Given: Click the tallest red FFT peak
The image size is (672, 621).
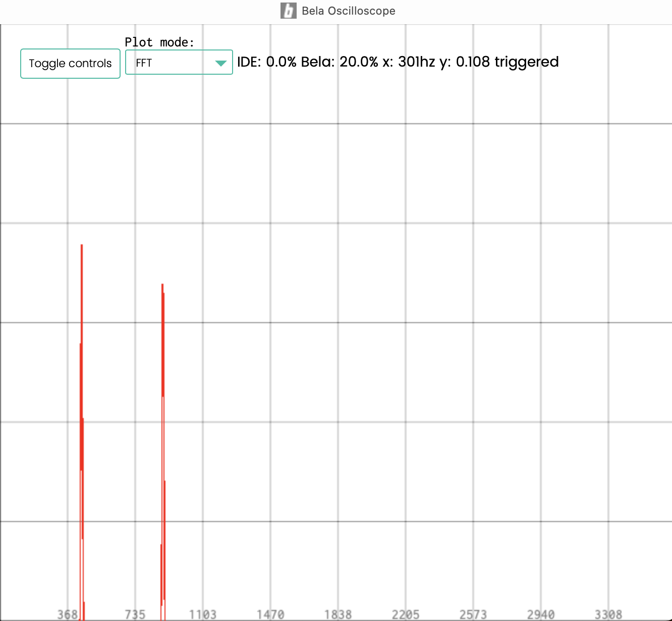Looking at the screenshot, I should (82, 432).
